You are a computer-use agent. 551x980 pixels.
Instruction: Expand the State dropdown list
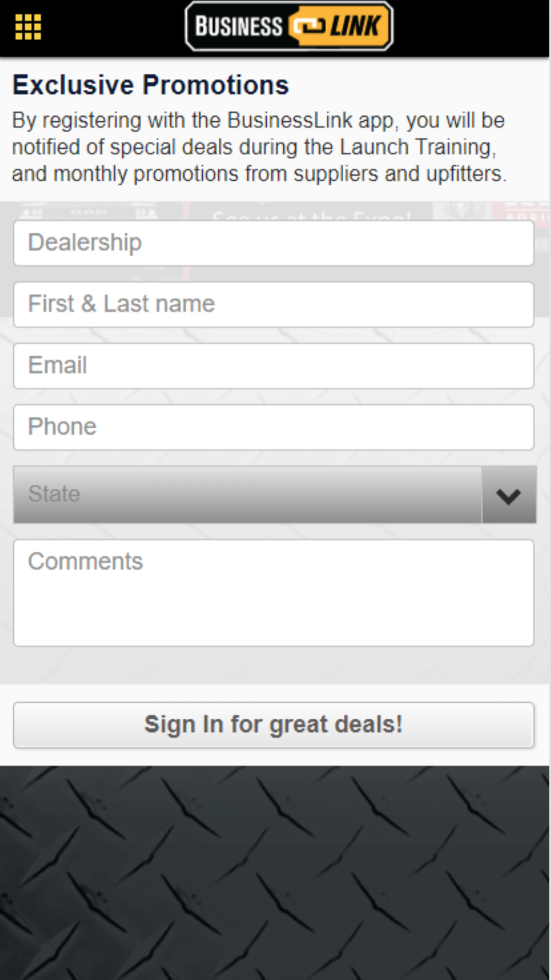(274, 494)
